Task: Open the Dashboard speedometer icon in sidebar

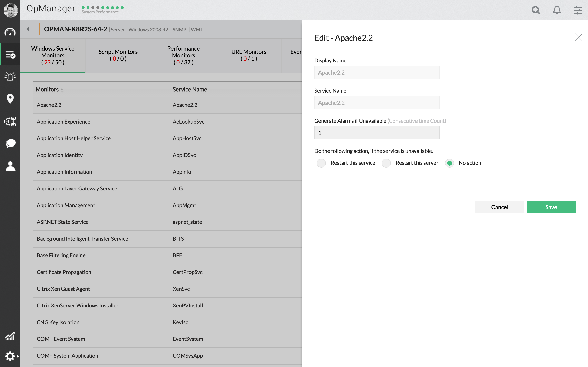Action: point(10,32)
